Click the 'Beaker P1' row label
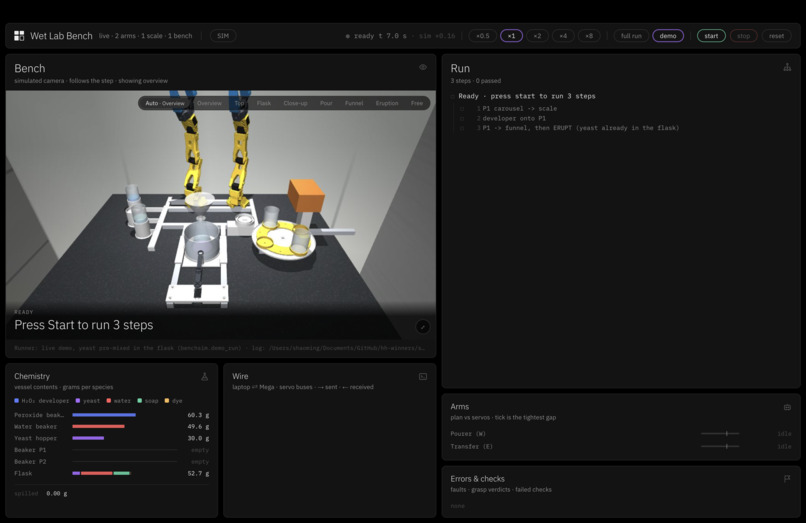This screenshot has height=523, width=806. (30, 450)
